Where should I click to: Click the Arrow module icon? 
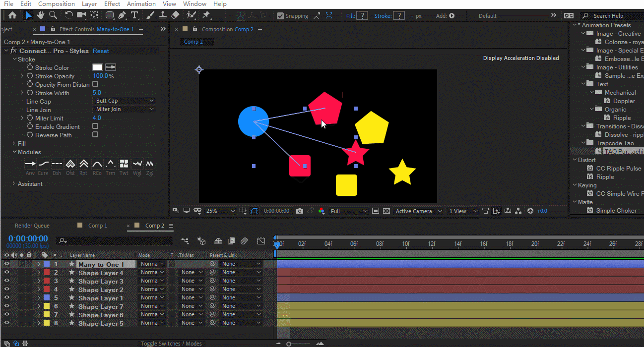[30, 164]
